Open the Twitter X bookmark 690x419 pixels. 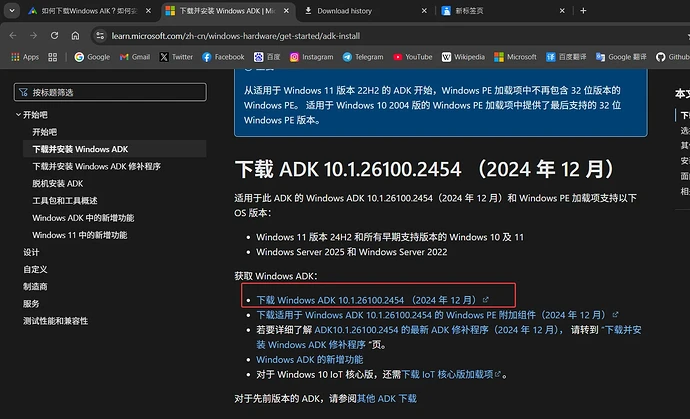point(175,57)
